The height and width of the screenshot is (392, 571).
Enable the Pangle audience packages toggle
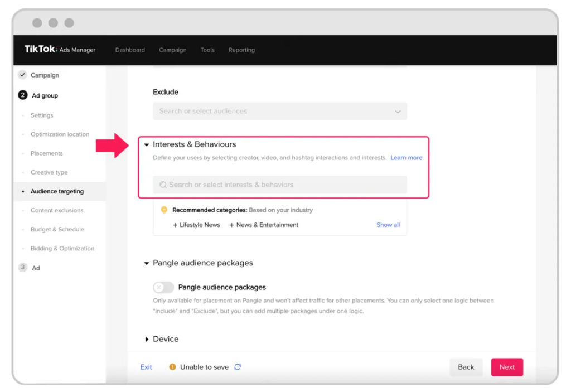point(163,287)
